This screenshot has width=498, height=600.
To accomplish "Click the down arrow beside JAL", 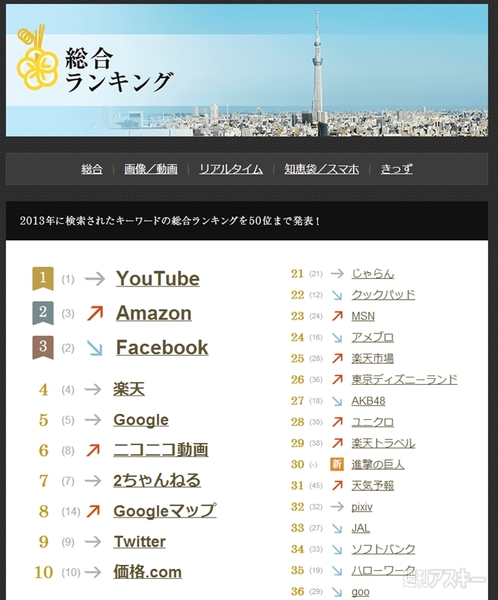I will tap(337, 528).
